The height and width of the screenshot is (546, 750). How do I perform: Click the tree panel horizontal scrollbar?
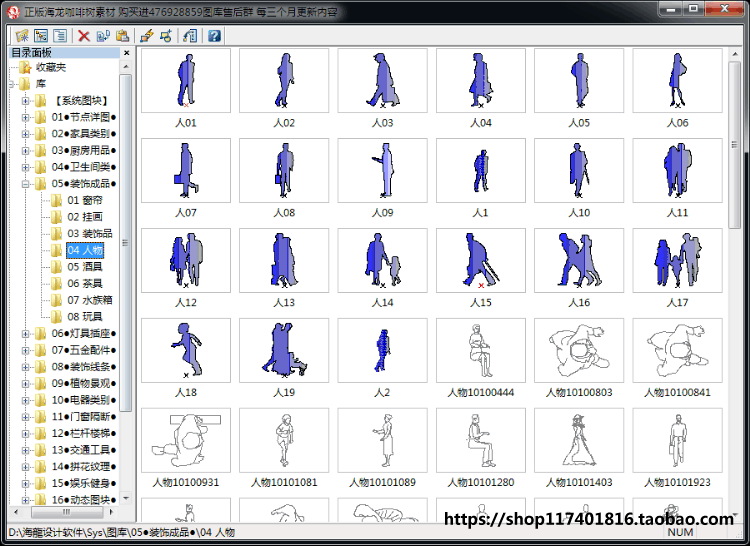[66, 512]
